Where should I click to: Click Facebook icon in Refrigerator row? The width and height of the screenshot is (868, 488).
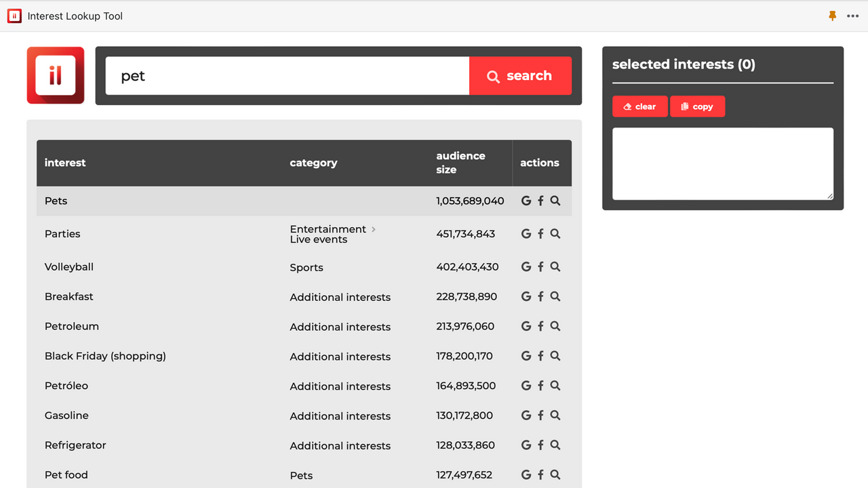click(540, 446)
